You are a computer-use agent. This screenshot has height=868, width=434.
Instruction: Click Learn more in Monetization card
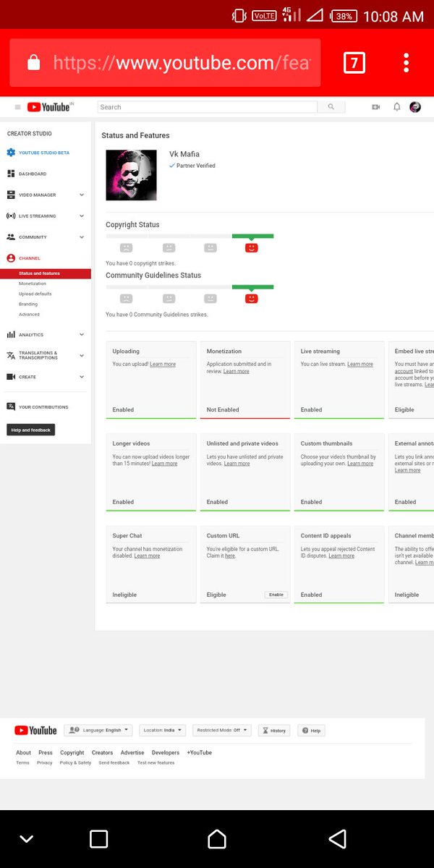(x=237, y=371)
